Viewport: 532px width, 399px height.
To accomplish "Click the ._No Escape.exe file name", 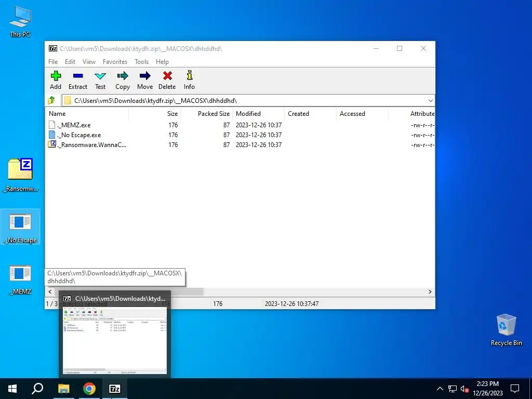I will click(x=79, y=135).
